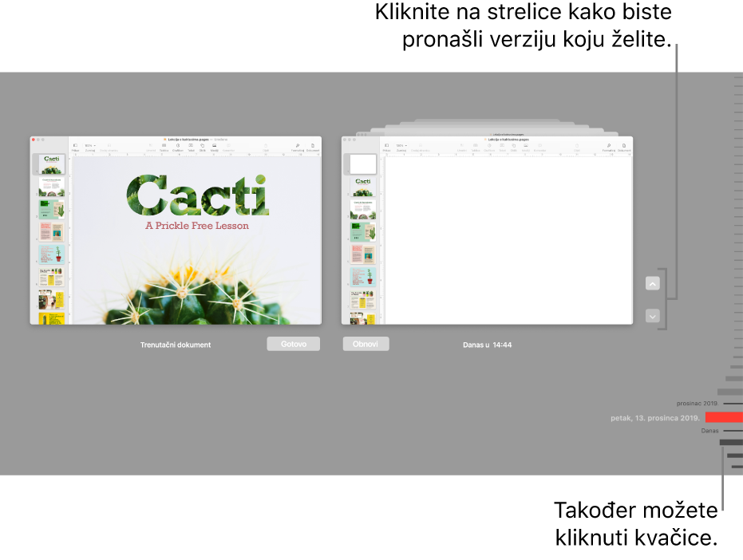Click the Obnovi button
Viewport: 743px width, 560px height.
coord(366,344)
